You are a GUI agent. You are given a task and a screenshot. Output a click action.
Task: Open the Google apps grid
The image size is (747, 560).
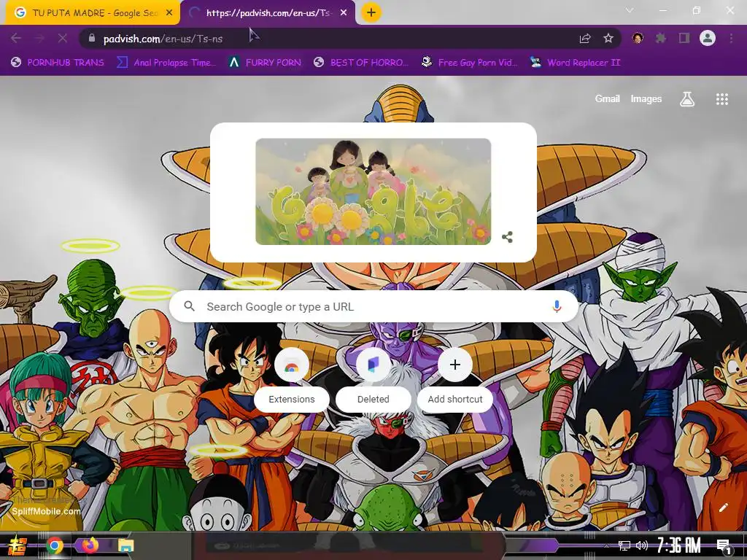click(x=722, y=99)
